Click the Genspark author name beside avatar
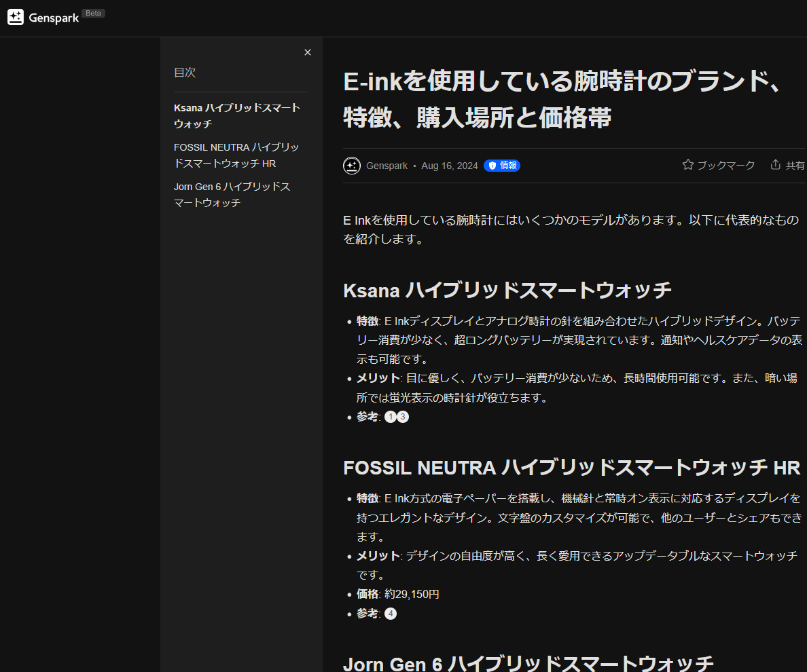This screenshot has height=672, width=807. (x=387, y=166)
